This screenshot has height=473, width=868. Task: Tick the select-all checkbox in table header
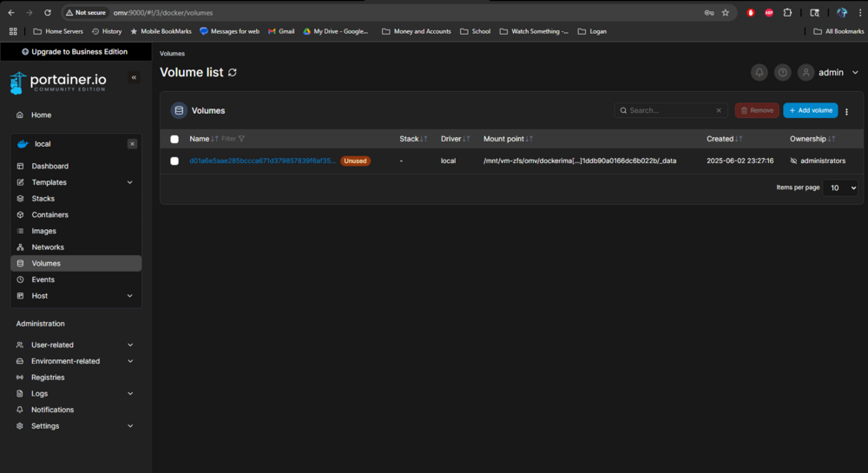[x=174, y=140]
